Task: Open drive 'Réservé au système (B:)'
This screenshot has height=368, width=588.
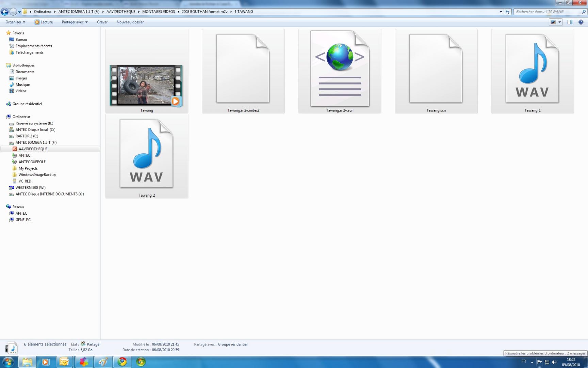Action: coord(34,123)
